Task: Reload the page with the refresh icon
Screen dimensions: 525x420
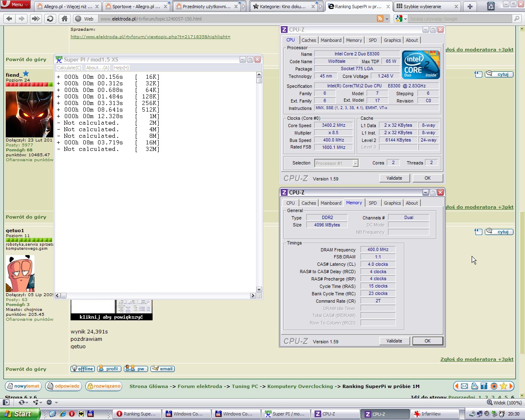Action: 50,19
